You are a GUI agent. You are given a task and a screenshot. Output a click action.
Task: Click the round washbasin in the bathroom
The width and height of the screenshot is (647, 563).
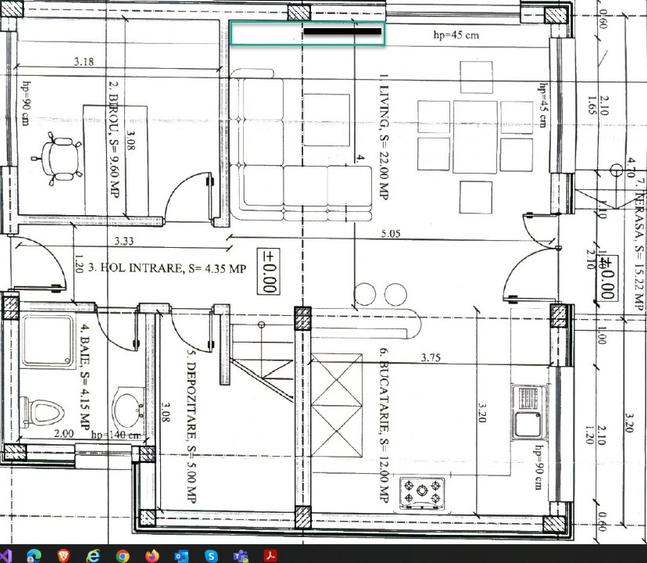click(x=128, y=410)
